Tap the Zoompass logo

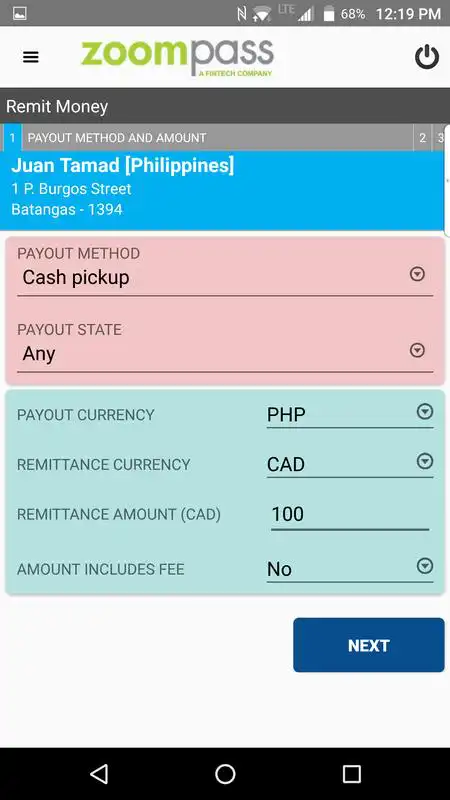(177, 58)
